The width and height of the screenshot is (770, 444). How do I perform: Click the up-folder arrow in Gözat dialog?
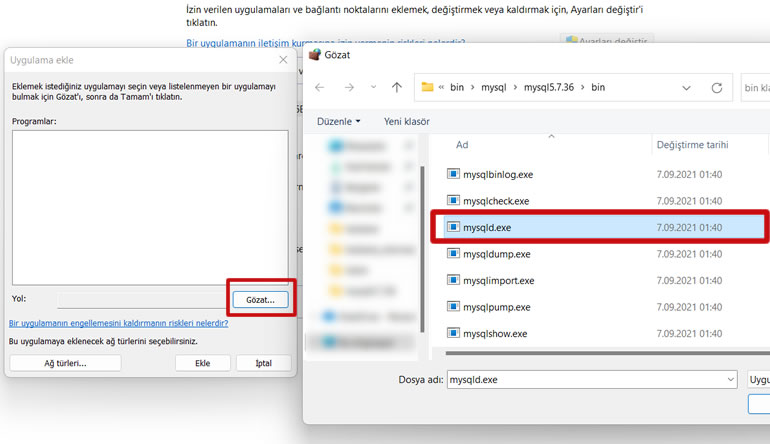[x=397, y=88]
